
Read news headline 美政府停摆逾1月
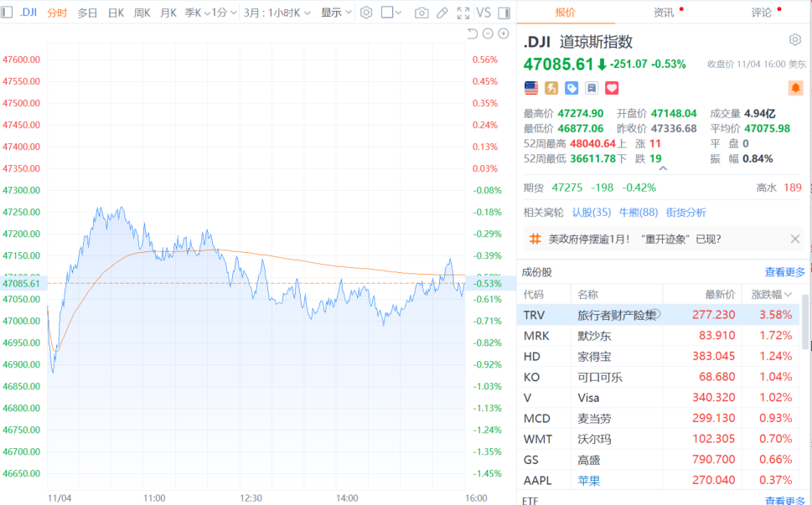click(x=635, y=239)
